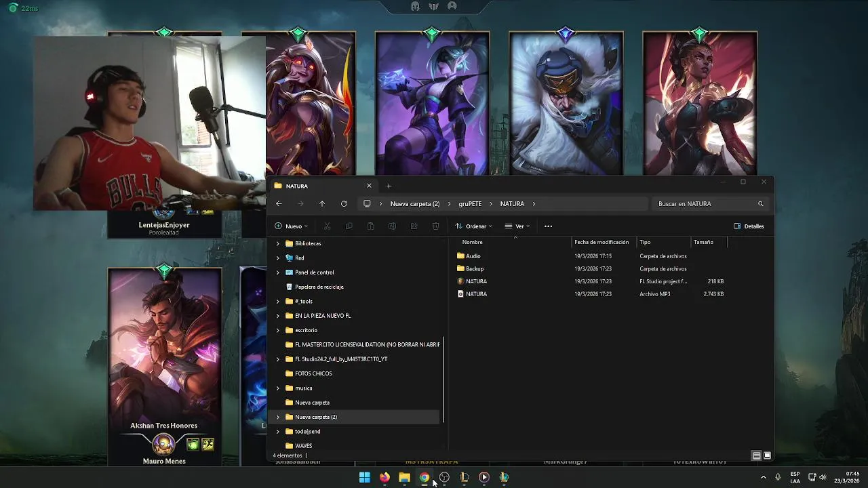Expand the Nueva carpeta (2) node
The width and height of the screenshot is (868, 488).
[x=277, y=417]
